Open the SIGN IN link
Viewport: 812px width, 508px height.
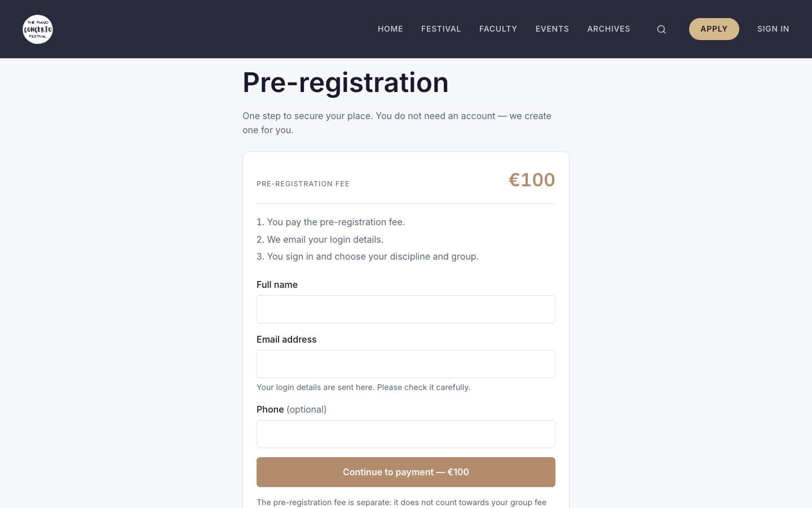(773, 29)
